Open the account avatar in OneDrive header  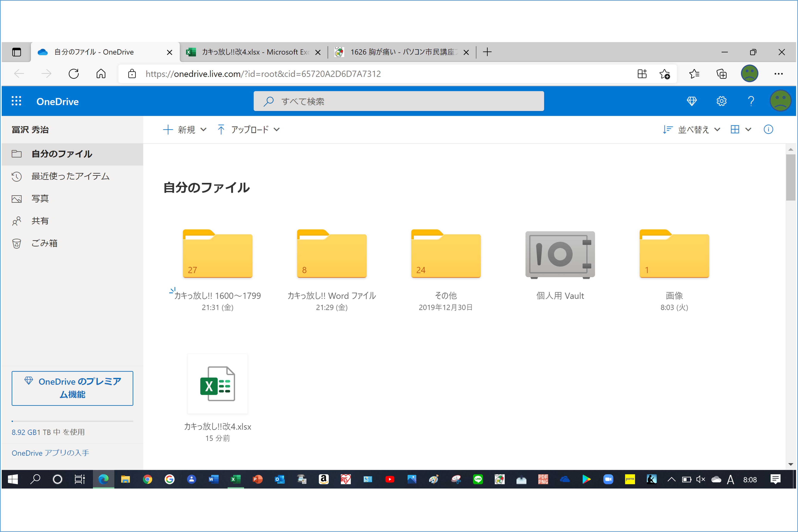780,101
